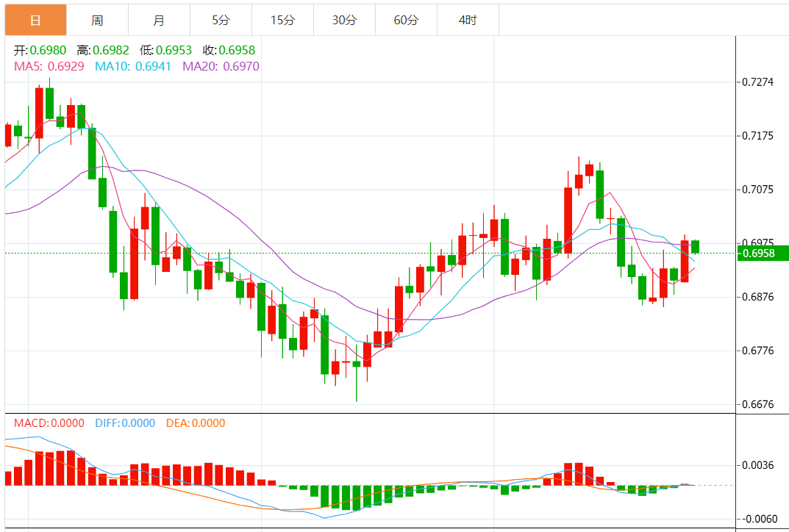Click the MACD:0.0000 indicator label

coord(49,423)
